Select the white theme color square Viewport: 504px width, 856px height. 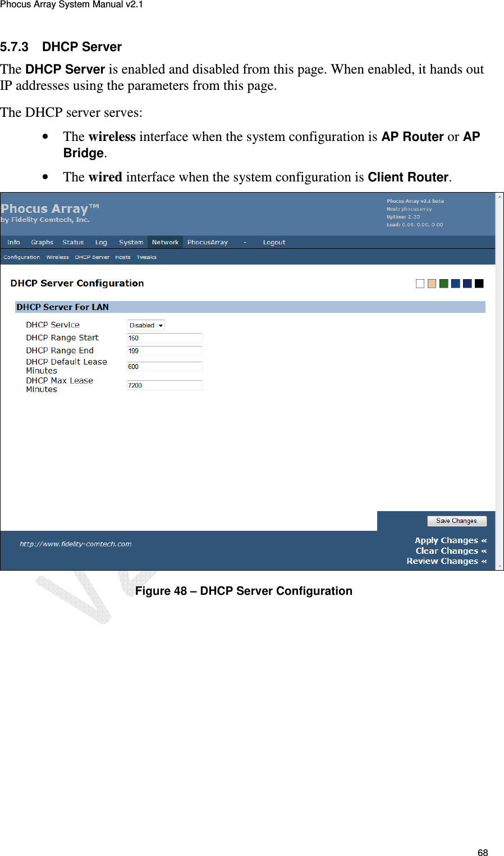(x=419, y=283)
